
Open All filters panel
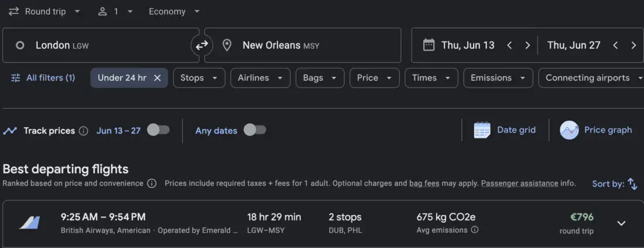43,78
